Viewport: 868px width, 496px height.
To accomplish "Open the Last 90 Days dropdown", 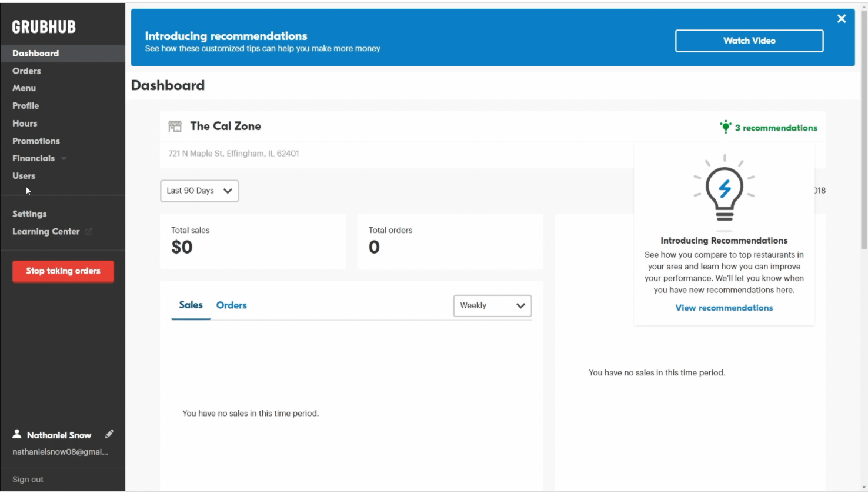I will pyautogui.click(x=199, y=191).
